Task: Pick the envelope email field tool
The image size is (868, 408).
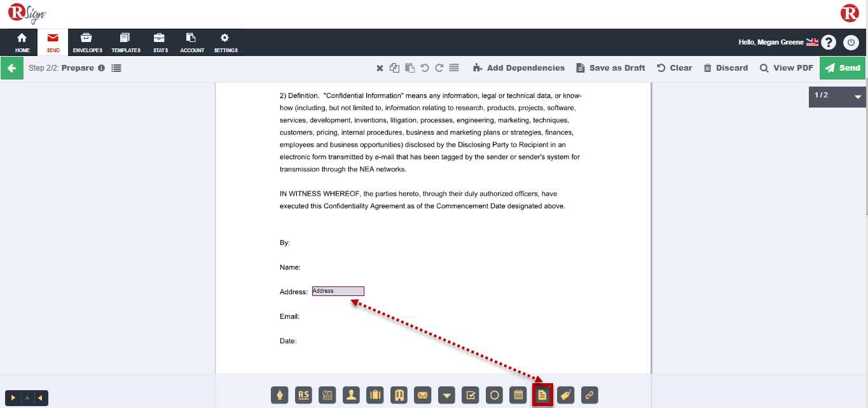Action: (422, 395)
